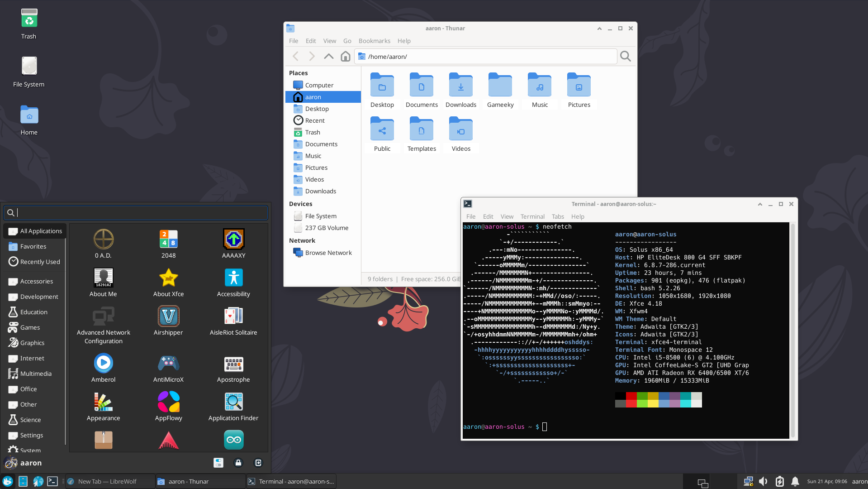The width and height of the screenshot is (868, 489).
Task: Open Terminal Help menu
Action: [x=578, y=216]
